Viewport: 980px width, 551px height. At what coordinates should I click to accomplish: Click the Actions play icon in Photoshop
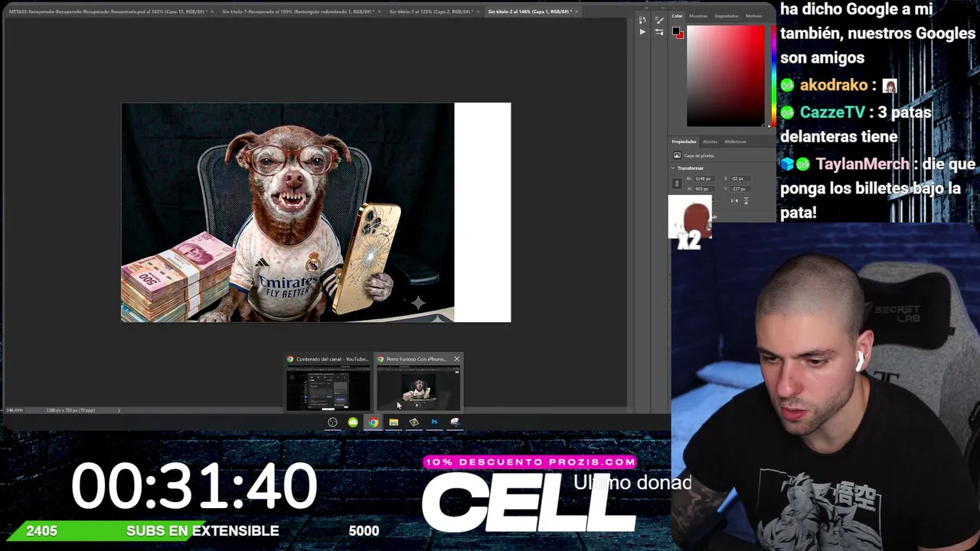pos(642,32)
